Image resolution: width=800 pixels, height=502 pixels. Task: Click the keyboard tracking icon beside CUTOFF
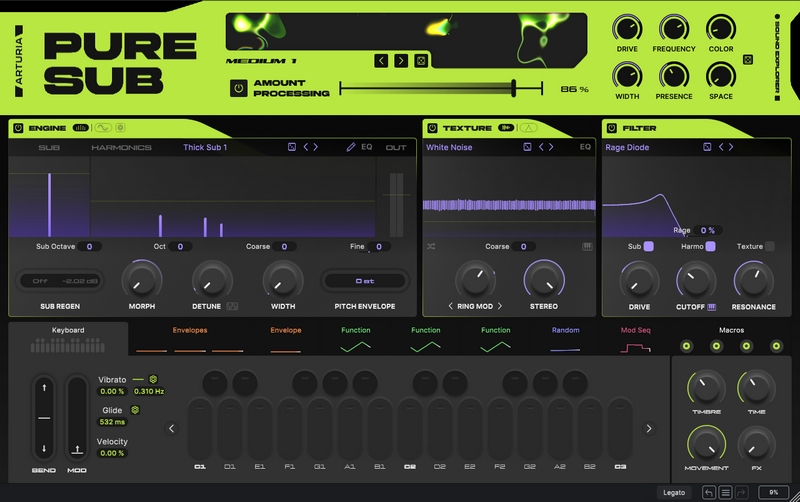point(712,307)
